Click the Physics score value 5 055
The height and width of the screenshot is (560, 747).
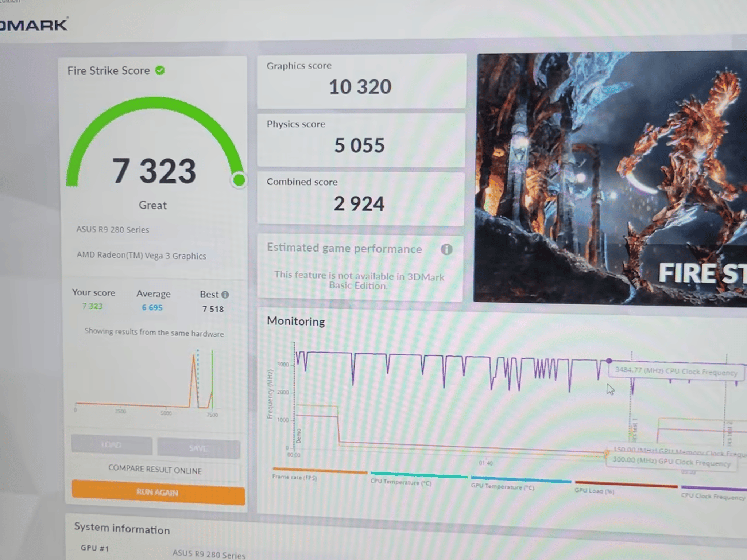click(x=359, y=145)
